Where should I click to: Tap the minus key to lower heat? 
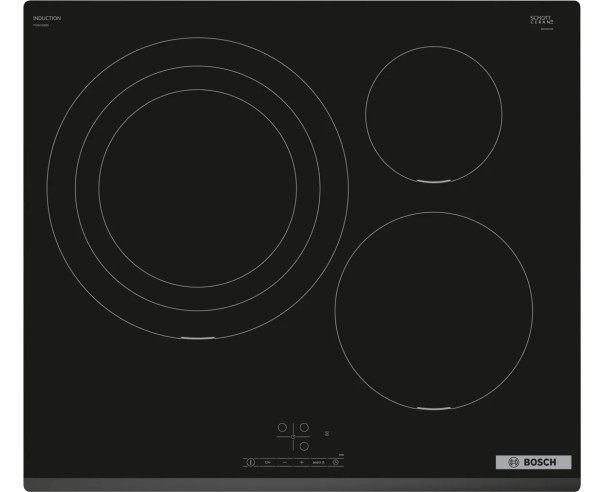(x=285, y=462)
